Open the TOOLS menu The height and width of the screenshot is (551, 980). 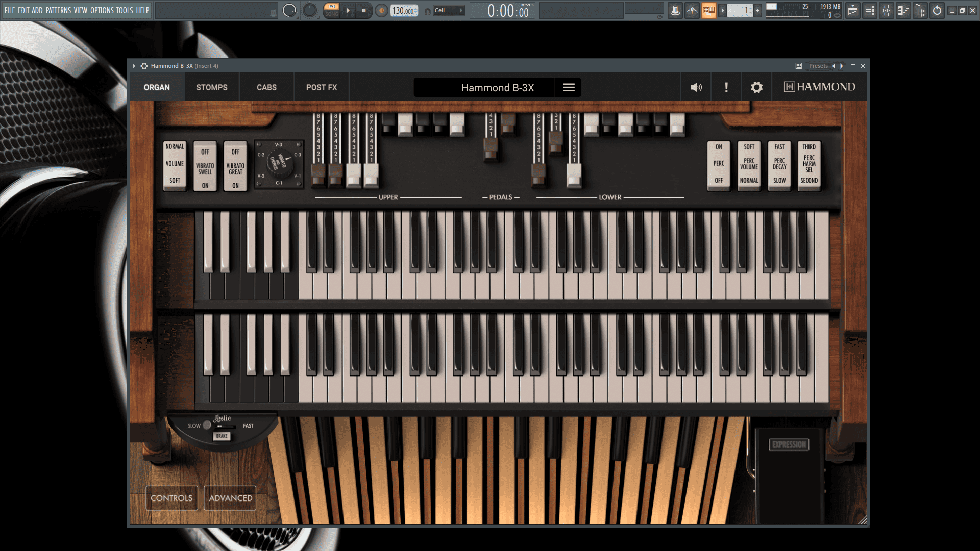(125, 10)
